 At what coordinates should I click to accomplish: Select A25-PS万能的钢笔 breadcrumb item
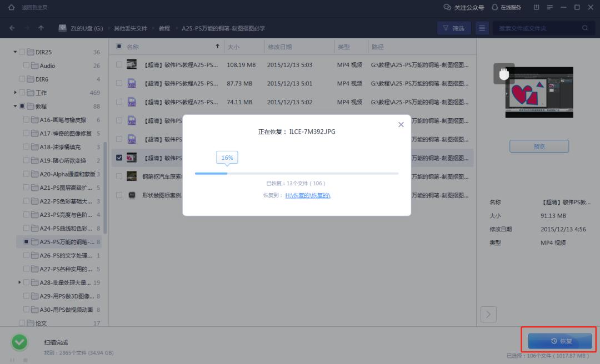point(223,28)
